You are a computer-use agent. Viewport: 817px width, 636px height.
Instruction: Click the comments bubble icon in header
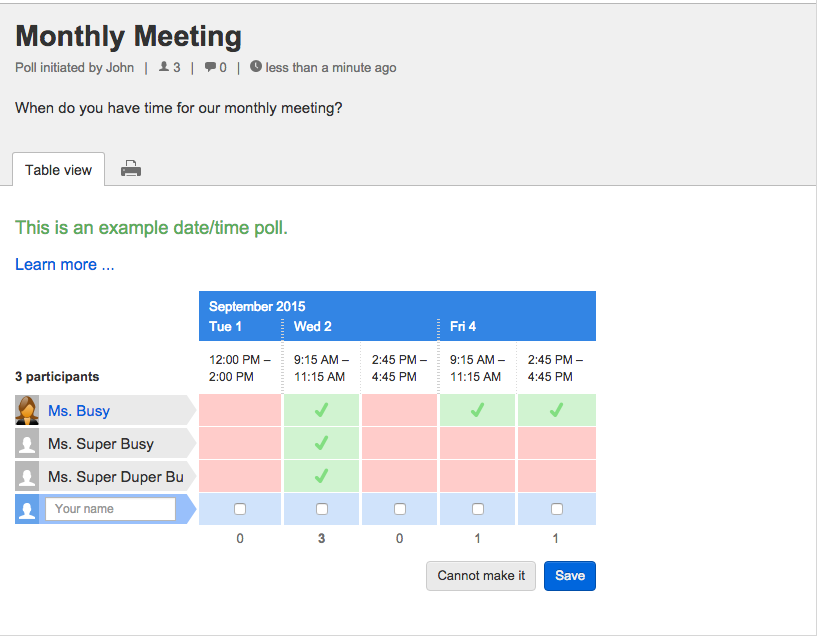pyautogui.click(x=210, y=68)
